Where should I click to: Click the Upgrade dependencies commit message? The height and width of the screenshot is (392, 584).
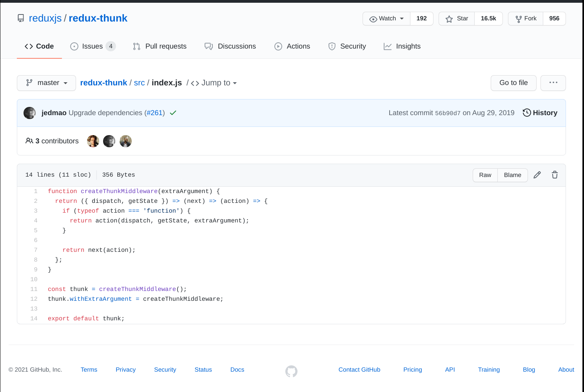(x=105, y=113)
